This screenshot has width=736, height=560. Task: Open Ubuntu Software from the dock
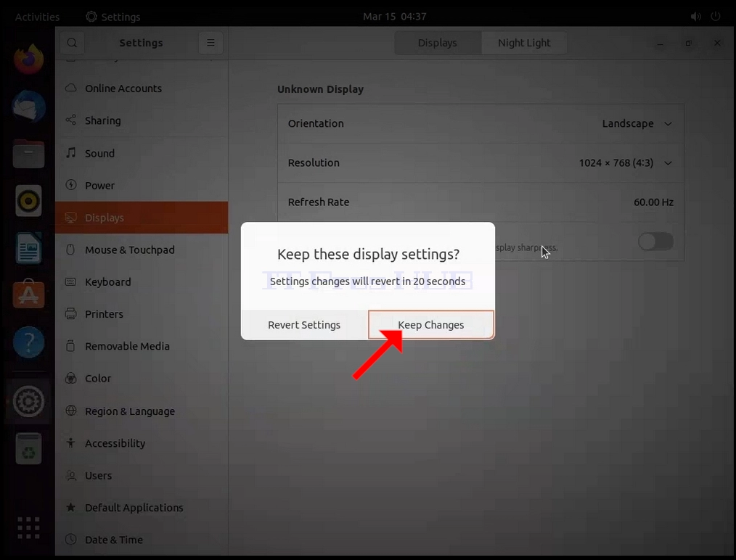click(x=28, y=294)
